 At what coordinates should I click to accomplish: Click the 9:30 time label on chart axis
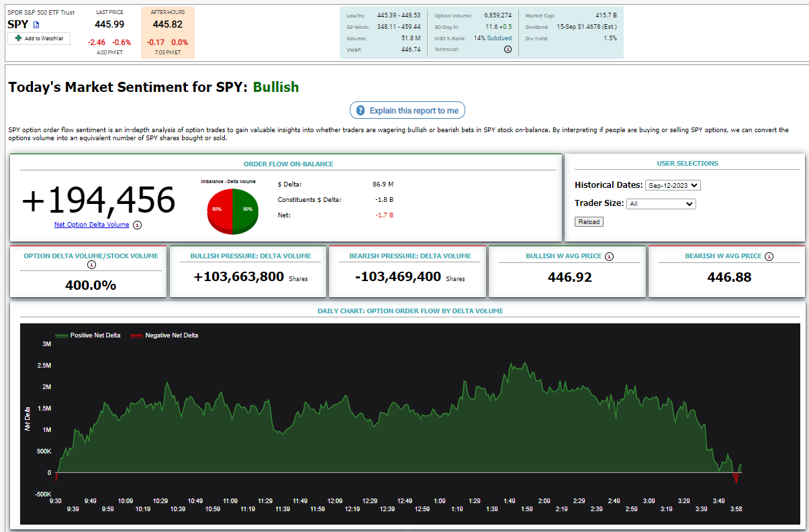(x=56, y=500)
